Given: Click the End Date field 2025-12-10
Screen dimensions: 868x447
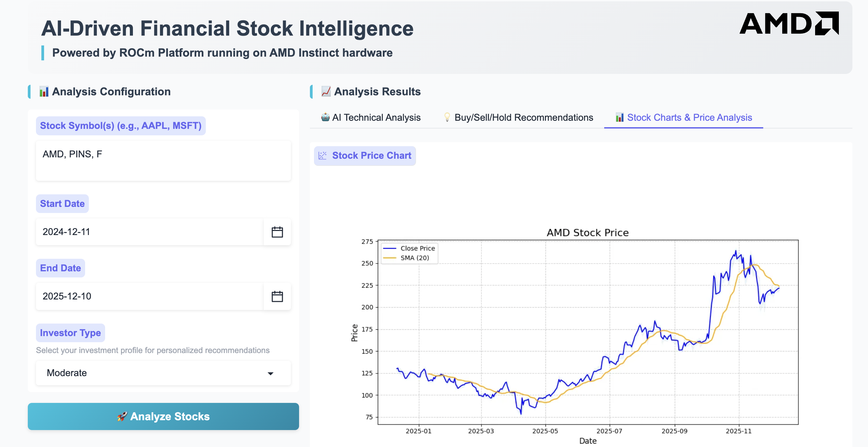Looking at the screenshot, I should coord(149,296).
